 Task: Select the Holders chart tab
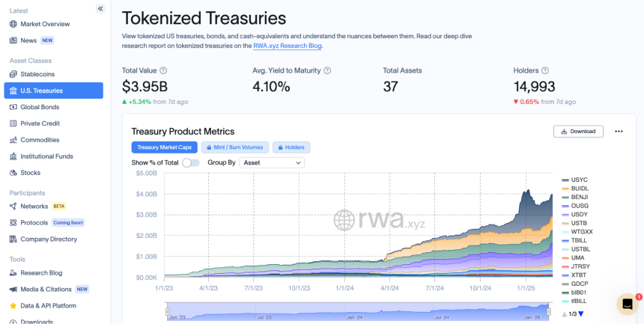click(x=291, y=147)
